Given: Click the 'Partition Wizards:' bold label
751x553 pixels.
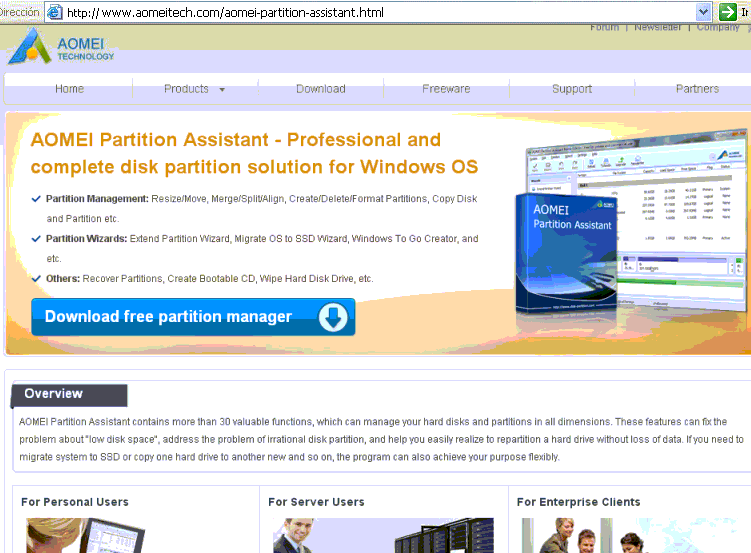Looking at the screenshot, I should 87,238.
